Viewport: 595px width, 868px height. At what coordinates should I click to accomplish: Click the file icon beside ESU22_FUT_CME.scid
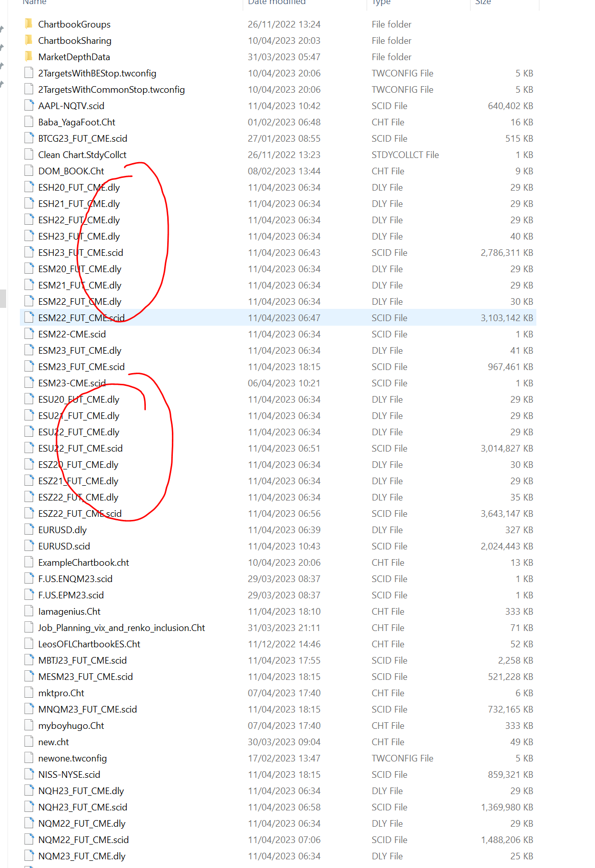pyautogui.click(x=29, y=448)
